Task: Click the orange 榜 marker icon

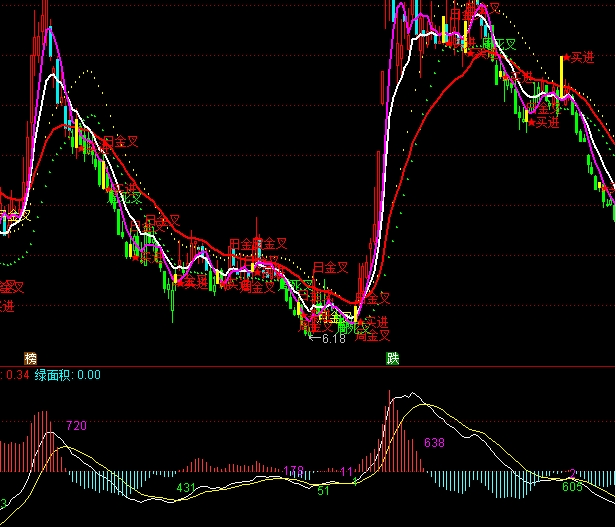Action: (x=30, y=357)
